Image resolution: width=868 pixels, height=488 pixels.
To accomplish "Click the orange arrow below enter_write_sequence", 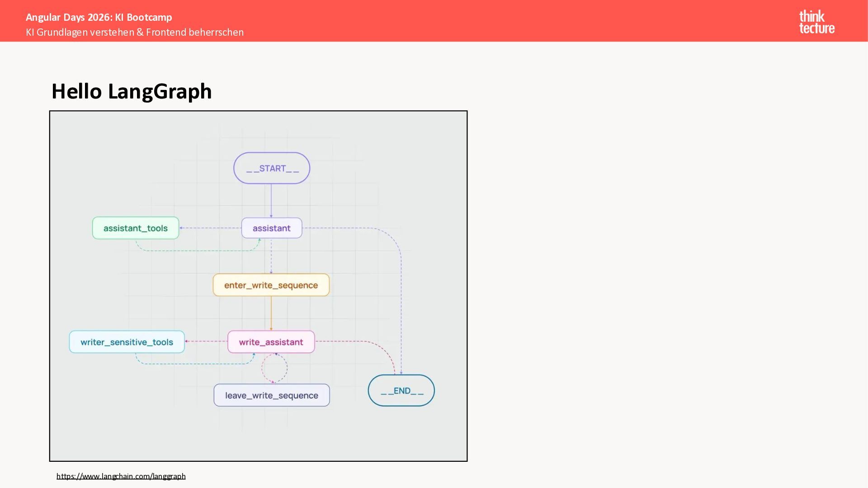I will [271, 314].
